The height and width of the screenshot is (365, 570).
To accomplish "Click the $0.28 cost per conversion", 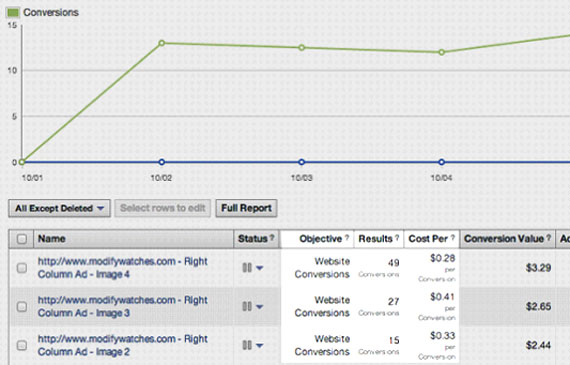I will click(442, 258).
